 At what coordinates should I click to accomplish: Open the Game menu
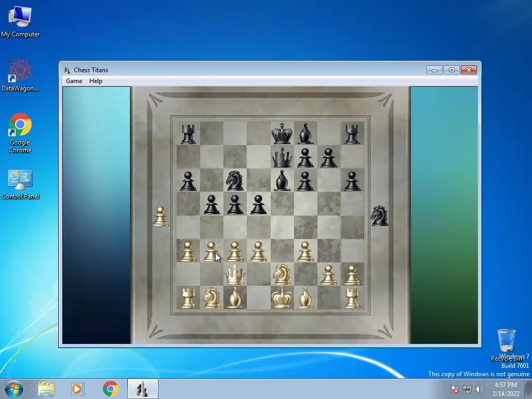pyautogui.click(x=74, y=81)
